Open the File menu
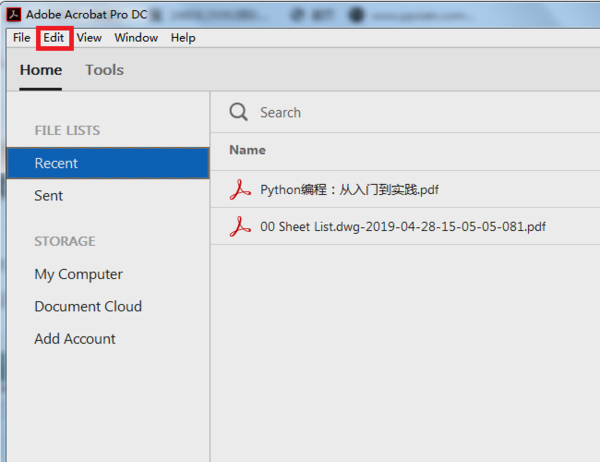Viewport: 600px width, 462px height. tap(21, 38)
